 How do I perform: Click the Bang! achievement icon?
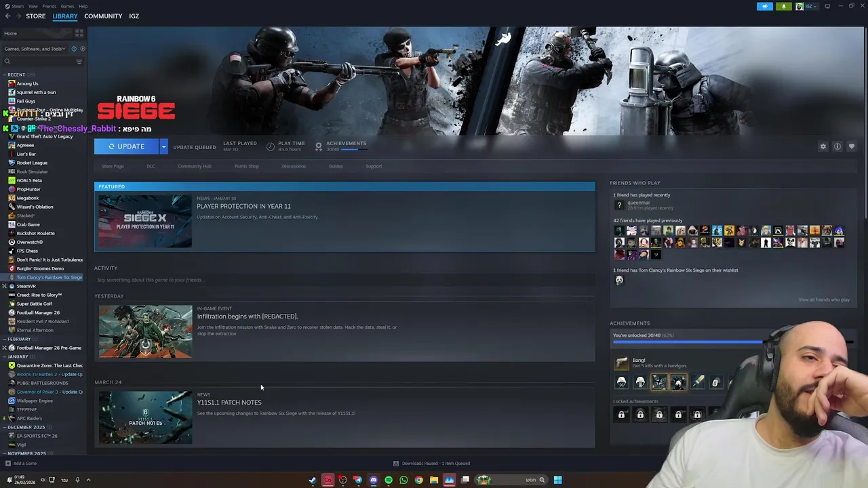click(x=621, y=363)
